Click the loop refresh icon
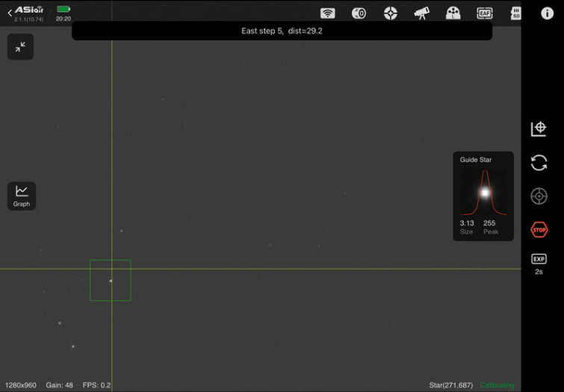Viewport: 564px width, 392px height. pyautogui.click(x=539, y=163)
